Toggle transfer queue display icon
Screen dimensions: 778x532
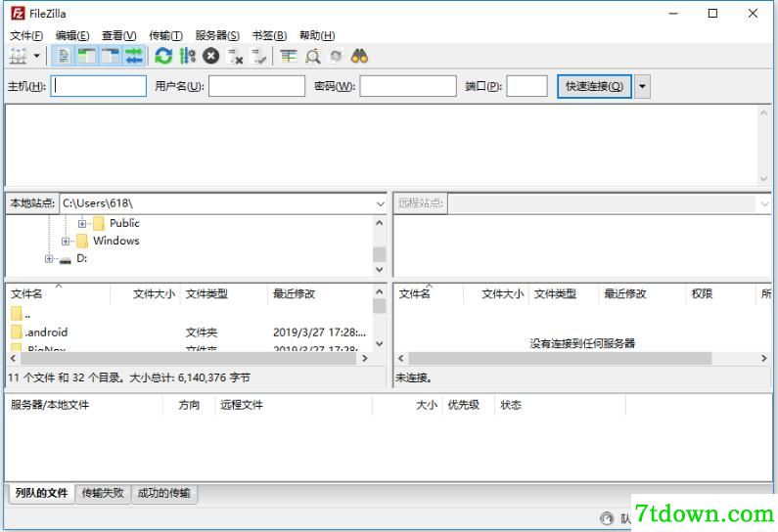[133, 56]
